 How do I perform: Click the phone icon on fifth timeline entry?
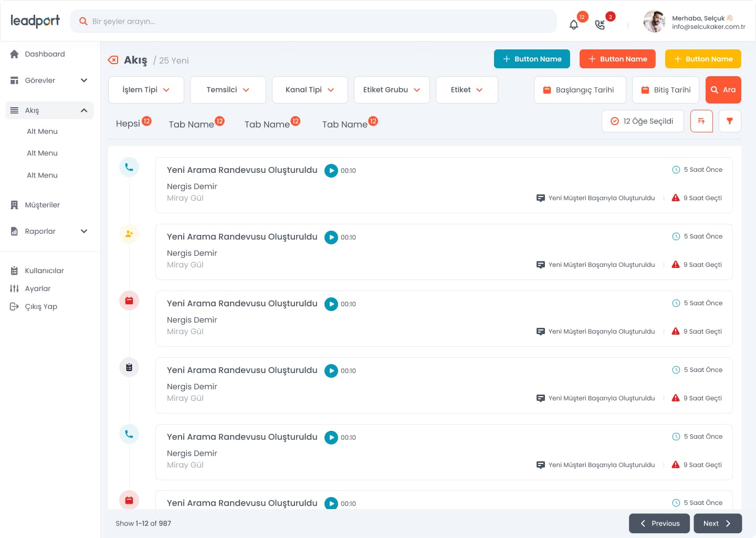click(x=129, y=434)
